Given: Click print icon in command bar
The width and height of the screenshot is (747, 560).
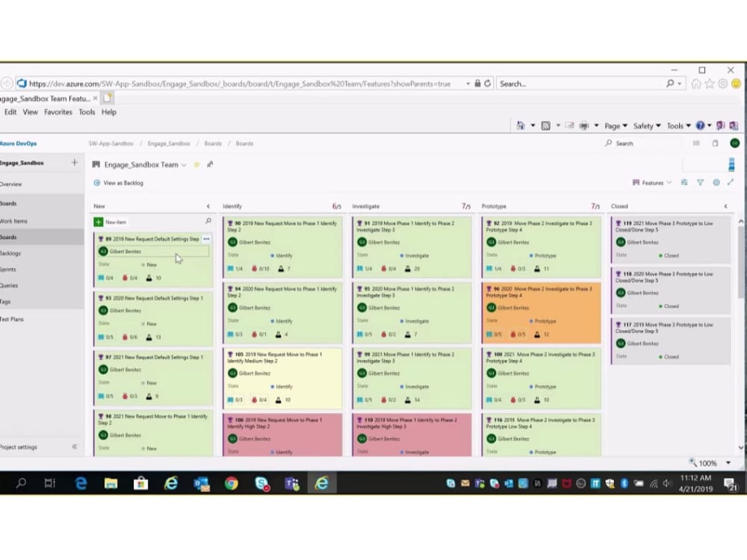Looking at the screenshot, I should (583, 125).
